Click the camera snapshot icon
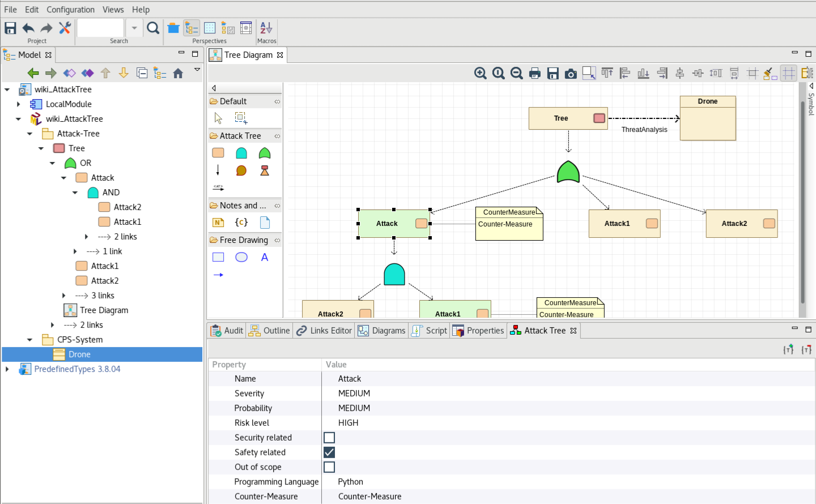816x504 pixels. click(x=571, y=73)
